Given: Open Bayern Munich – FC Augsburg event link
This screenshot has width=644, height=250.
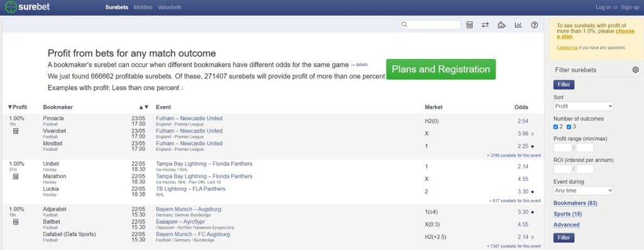Looking at the screenshot, I should 193,234.
